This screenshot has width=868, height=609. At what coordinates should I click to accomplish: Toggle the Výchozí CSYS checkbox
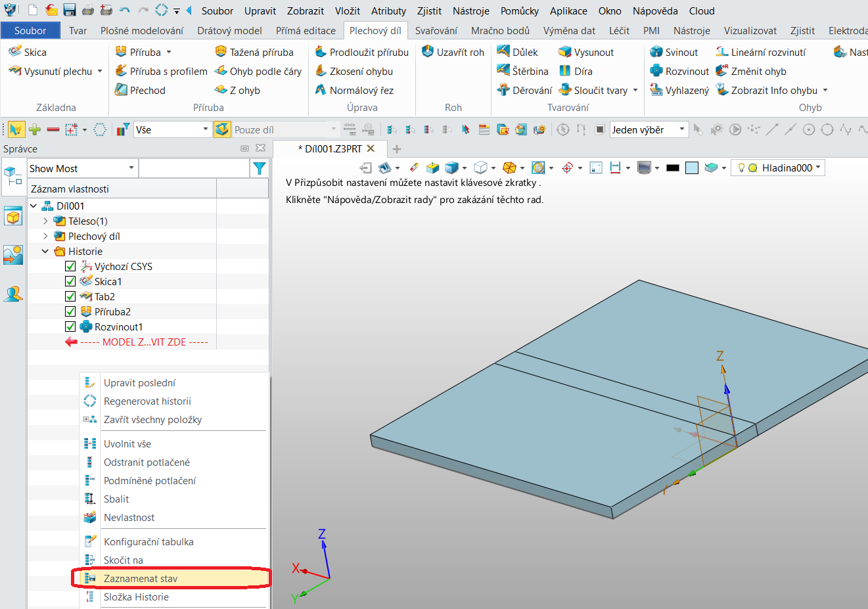70,266
